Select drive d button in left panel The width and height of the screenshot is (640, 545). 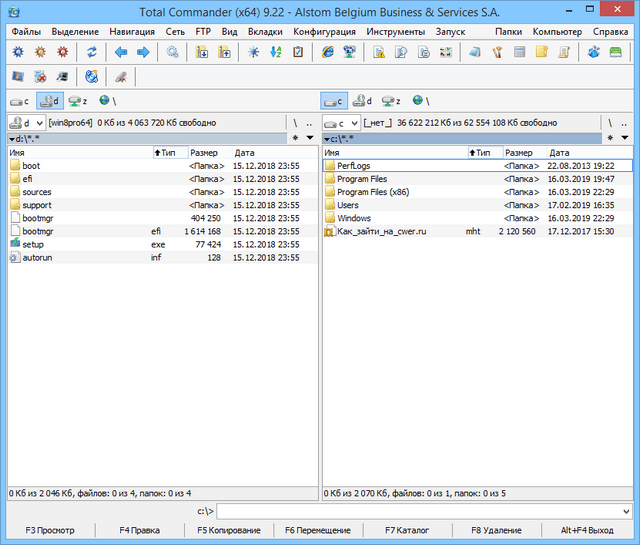pos(50,101)
